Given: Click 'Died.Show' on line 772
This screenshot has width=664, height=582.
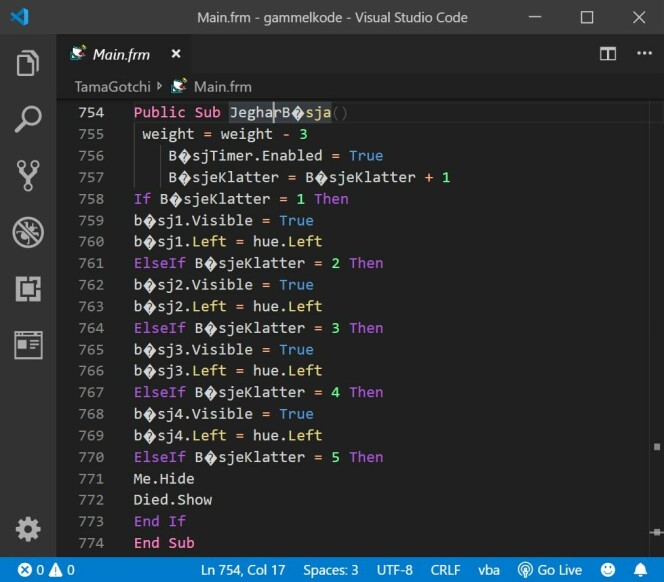Looking at the screenshot, I should pyautogui.click(x=172, y=500).
